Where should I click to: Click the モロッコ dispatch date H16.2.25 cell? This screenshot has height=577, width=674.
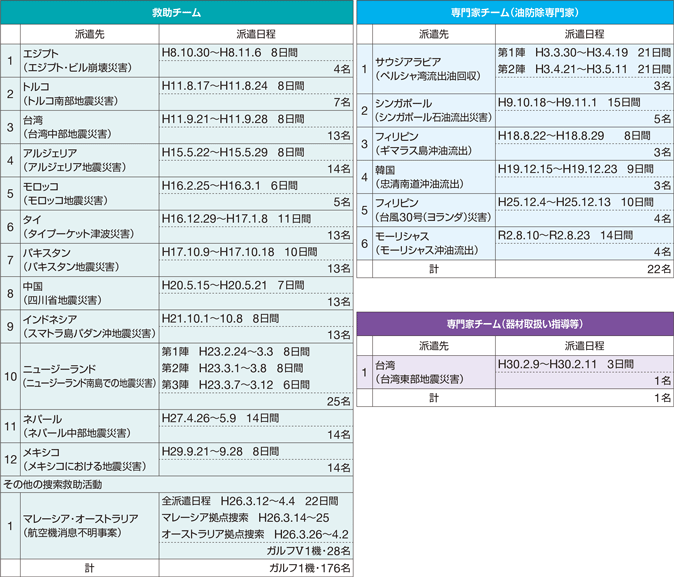[255, 185]
